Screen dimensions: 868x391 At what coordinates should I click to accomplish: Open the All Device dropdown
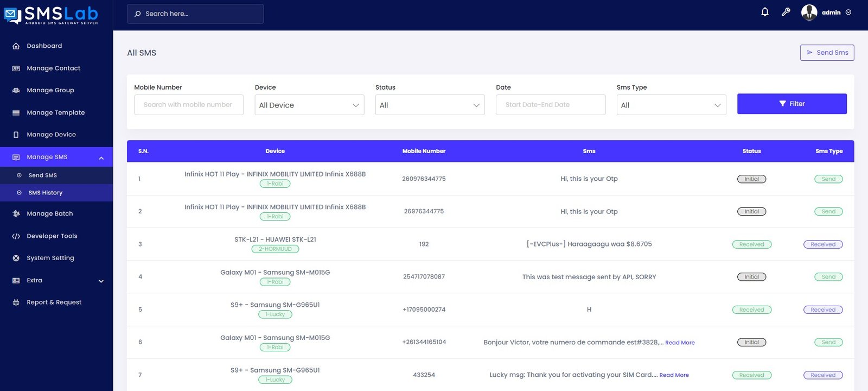(x=309, y=105)
